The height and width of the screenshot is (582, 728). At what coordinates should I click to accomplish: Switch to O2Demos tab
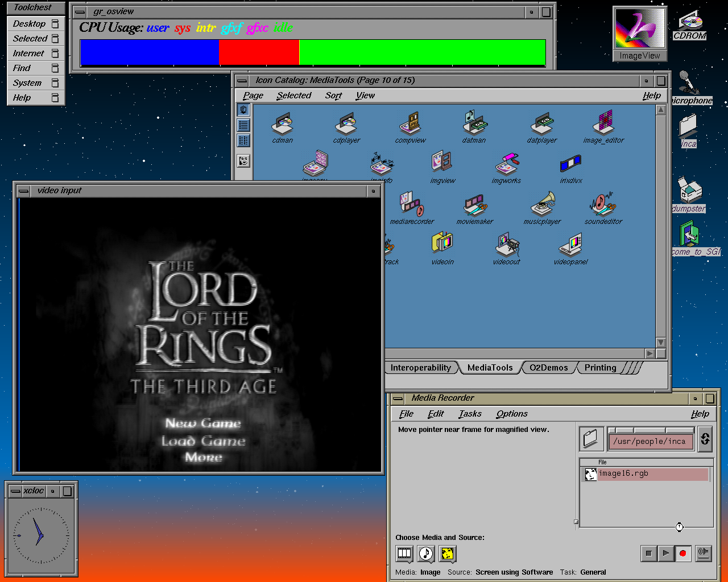coord(549,368)
